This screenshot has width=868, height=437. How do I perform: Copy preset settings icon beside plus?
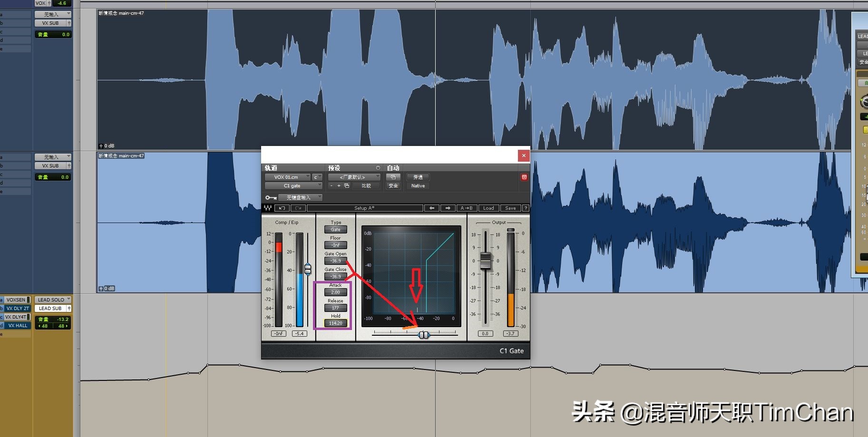point(347,185)
